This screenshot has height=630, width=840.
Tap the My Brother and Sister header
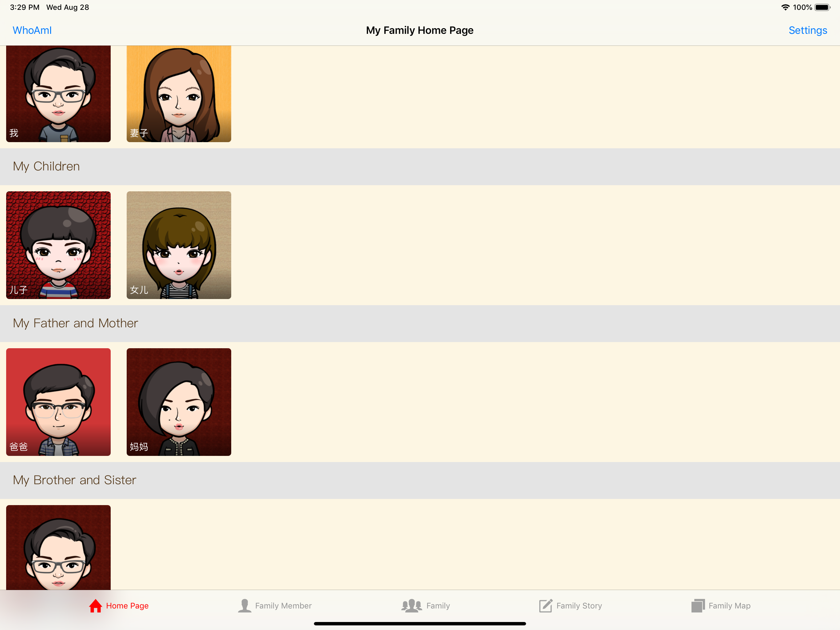(x=420, y=481)
